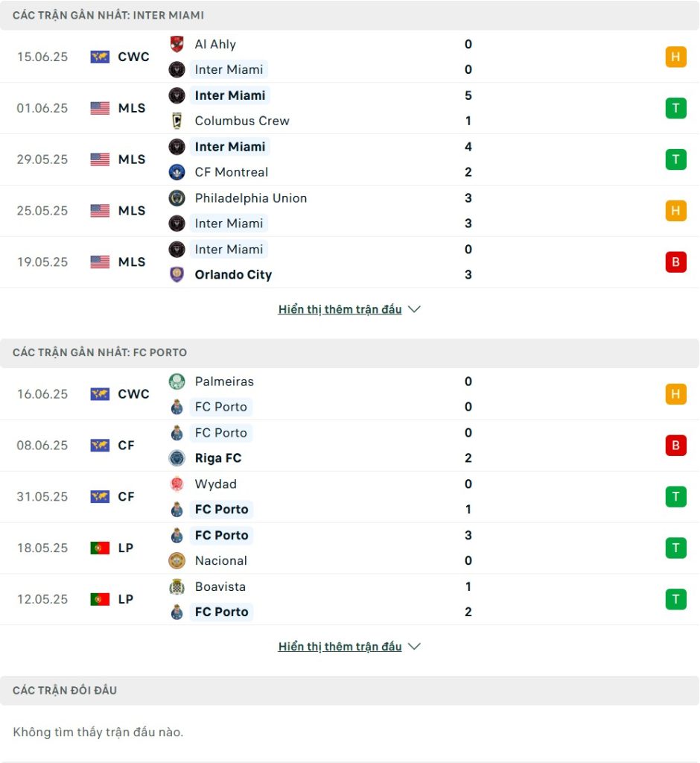
Task: Expand more Inter Miami matches chevron
Action: (414, 309)
